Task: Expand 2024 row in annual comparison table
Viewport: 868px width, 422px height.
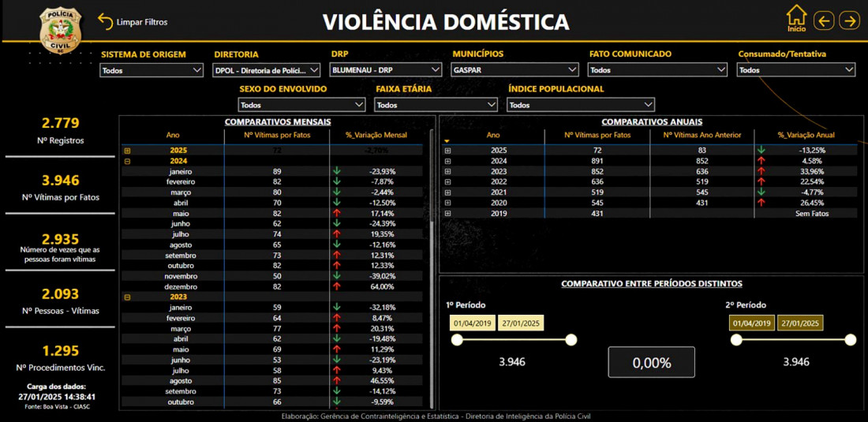Action: click(447, 161)
